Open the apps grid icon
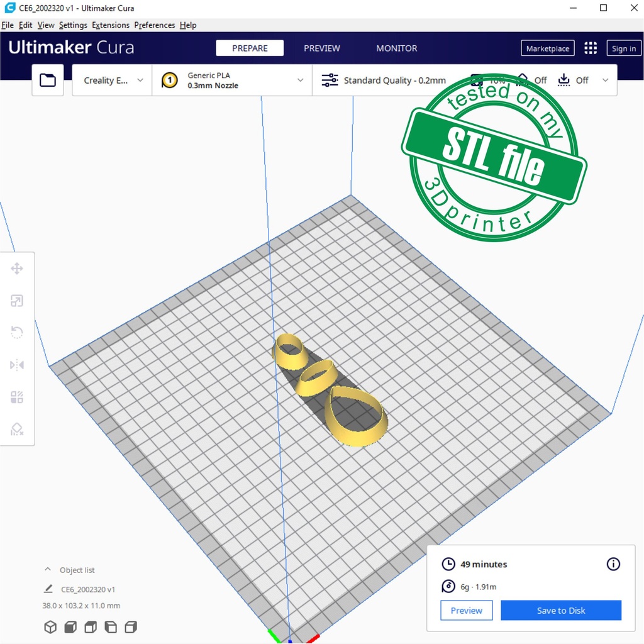644x644 pixels. pyautogui.click(x=591, y=48)
